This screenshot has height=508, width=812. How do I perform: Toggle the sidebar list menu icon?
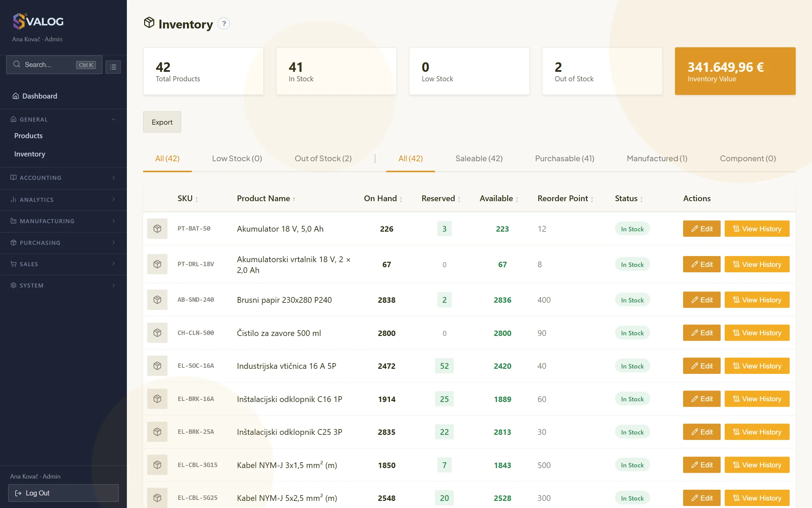[113, 67]
